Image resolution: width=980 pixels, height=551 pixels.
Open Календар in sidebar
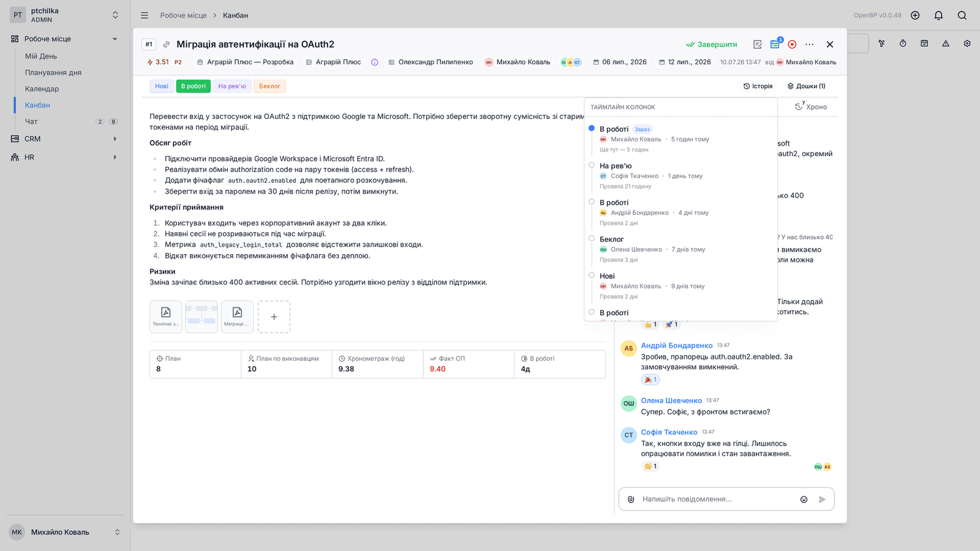[x=42, y=89]
